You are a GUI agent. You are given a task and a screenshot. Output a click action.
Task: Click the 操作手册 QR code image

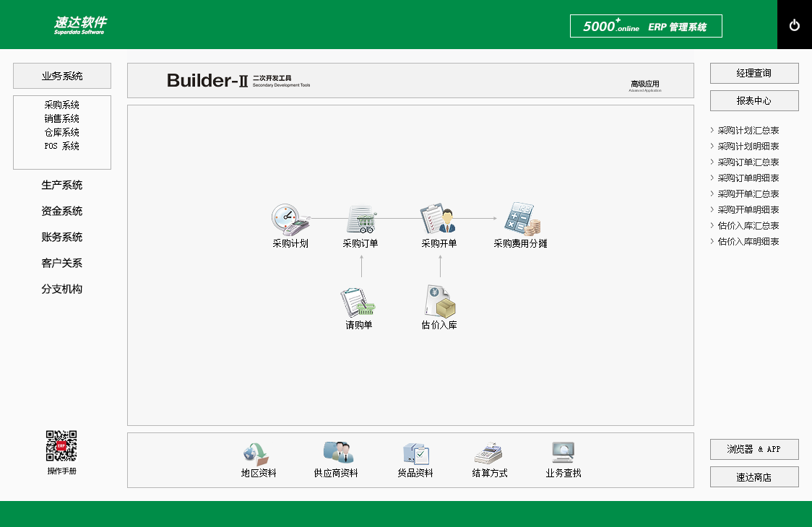pos(61,446)
